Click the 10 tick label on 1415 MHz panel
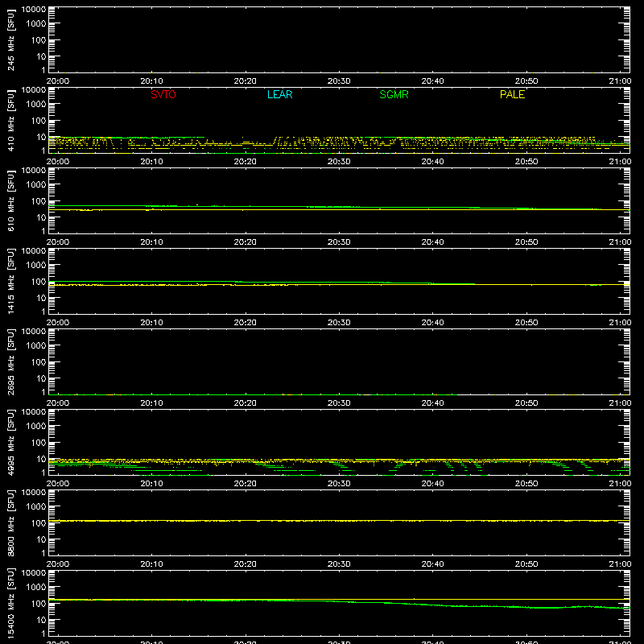 (x=41, y=298)
